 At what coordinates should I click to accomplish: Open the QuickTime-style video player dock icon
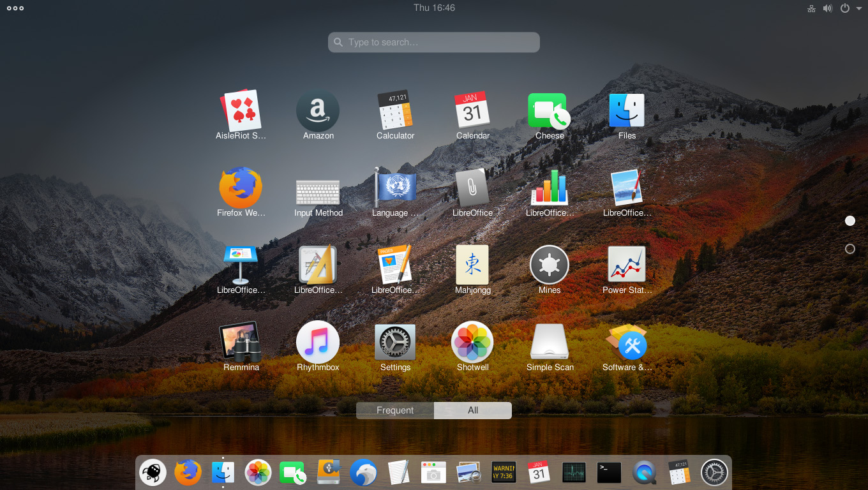(644, 473)
